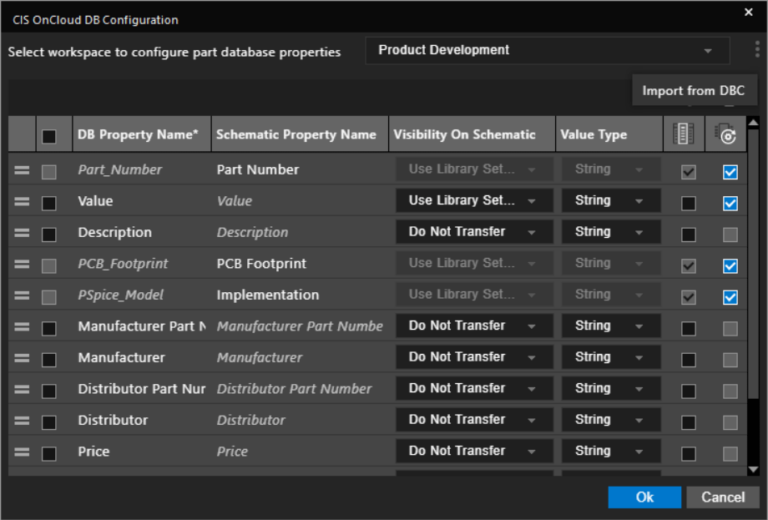
Task: Toggle key checkbox for Distributor row
Action: point(689,422)
